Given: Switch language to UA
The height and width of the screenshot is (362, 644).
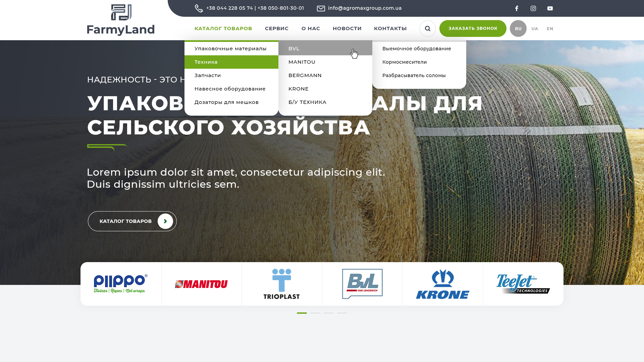Looking at the screenshot, I should pyautogui.click(x=535, y=29).
